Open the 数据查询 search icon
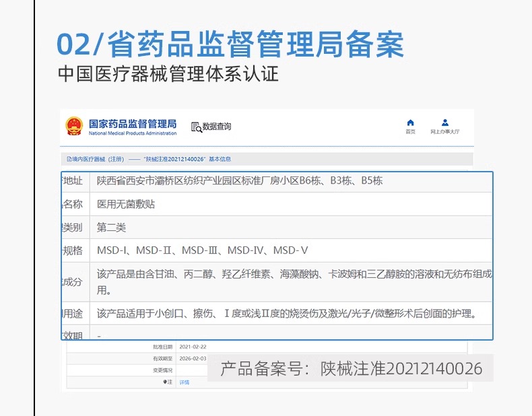 click(x=196, y=127)
